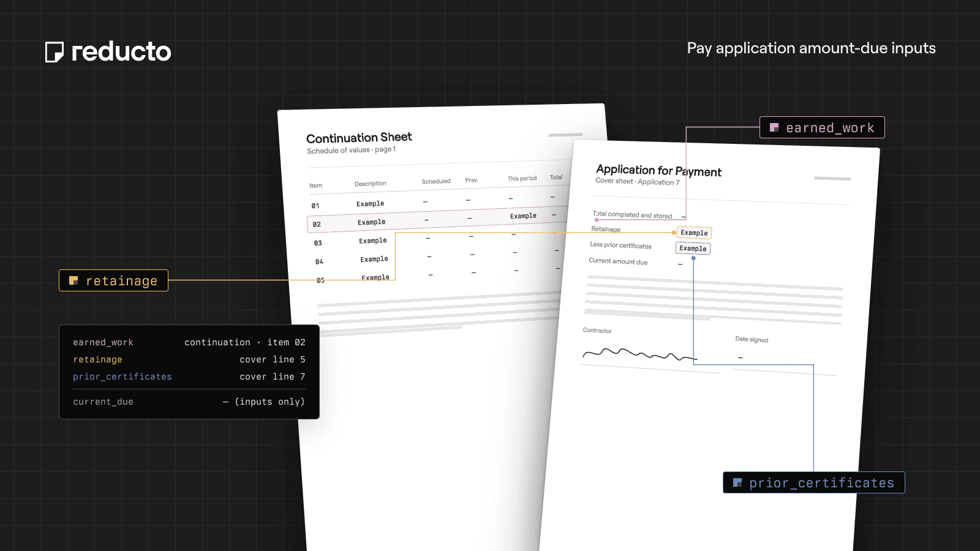Click 'Less prior certificates' line
Screen dimensions: 980x551
[x=620, y=246]
